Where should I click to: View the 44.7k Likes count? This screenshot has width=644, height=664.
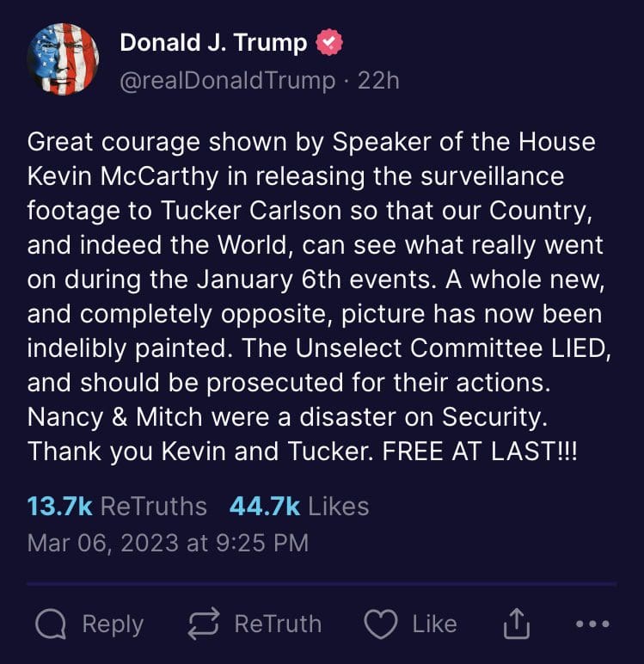[298, 507]
